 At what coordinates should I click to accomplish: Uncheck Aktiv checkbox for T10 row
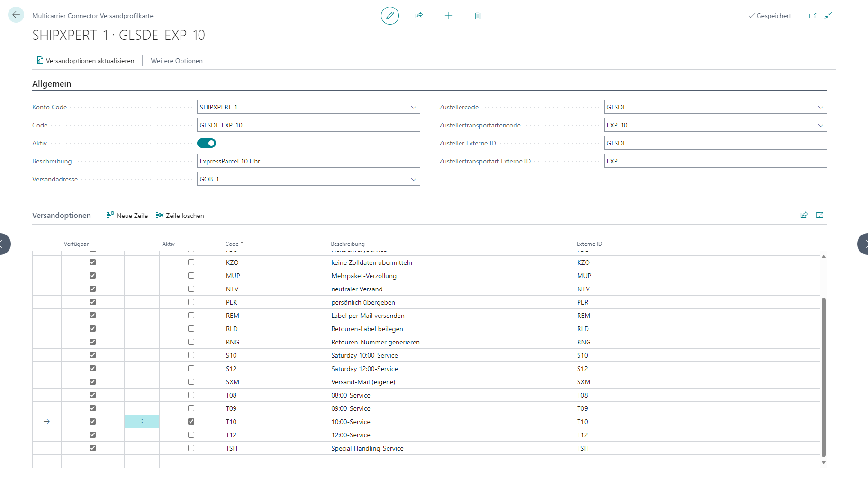pyautogui.click(x=191, y=421)
